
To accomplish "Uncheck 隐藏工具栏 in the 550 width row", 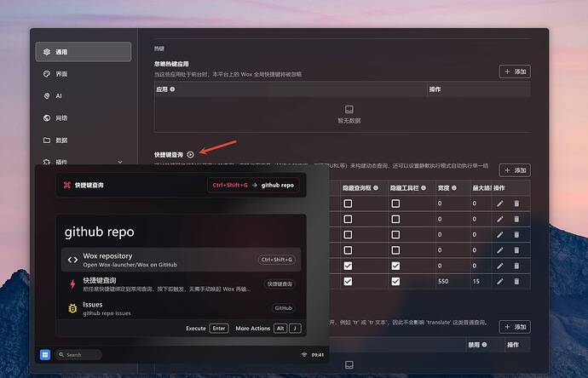I will [x=395, y=281].
